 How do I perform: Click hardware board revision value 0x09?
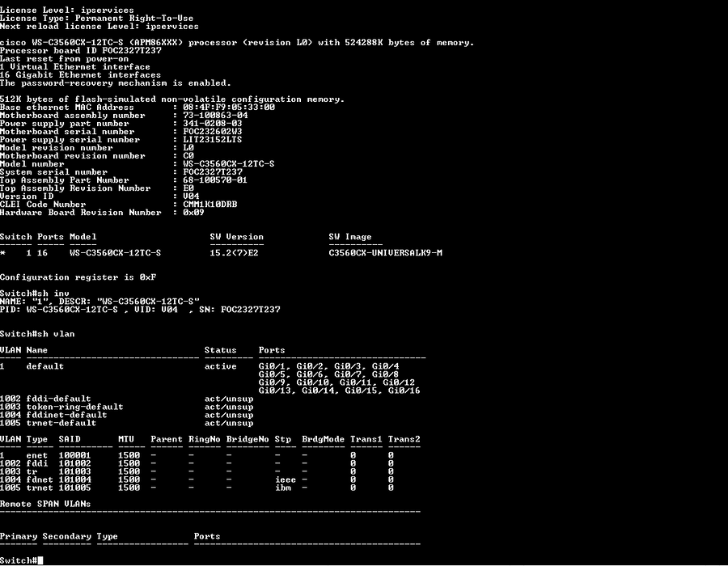(193, 213)
